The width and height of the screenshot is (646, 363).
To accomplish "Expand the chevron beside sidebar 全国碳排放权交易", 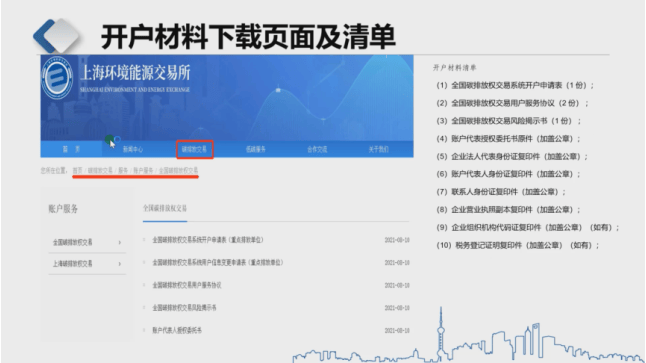I will pyautogui.click(x=119, y=242).
